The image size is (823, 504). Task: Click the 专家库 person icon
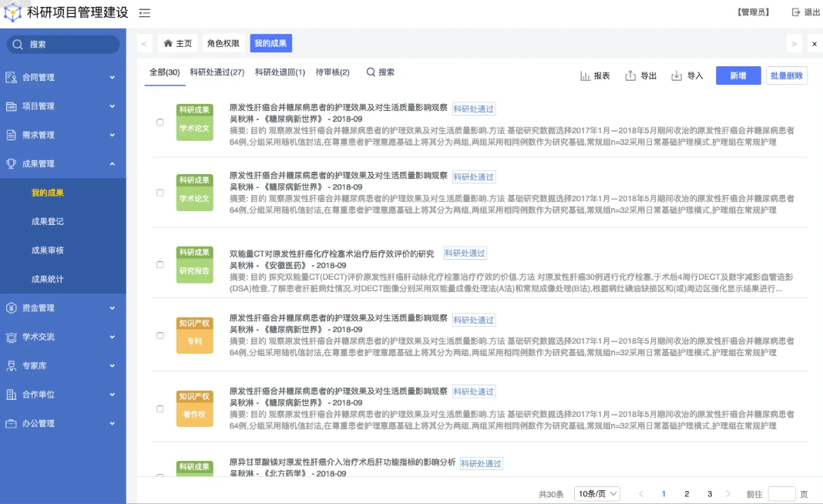pos(11,366)
